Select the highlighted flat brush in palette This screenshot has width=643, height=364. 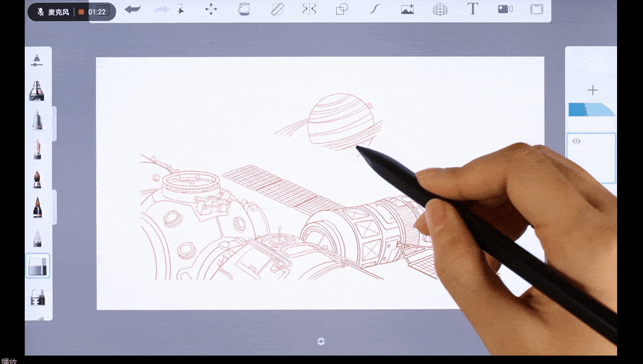[37, 266]
